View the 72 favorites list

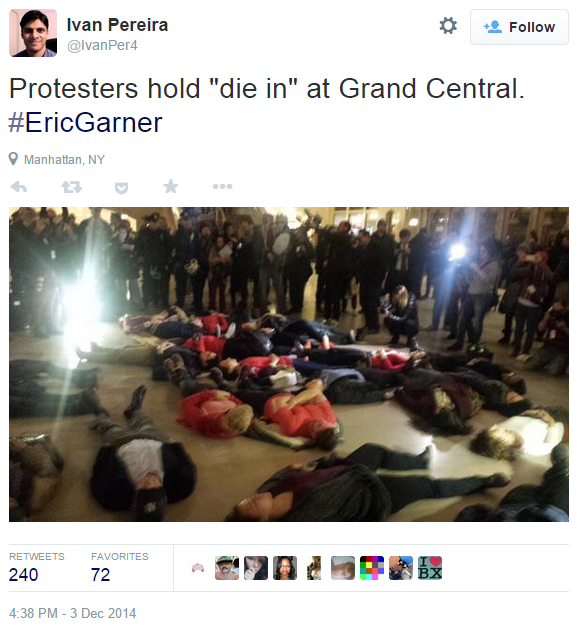[x=120, y=567]
